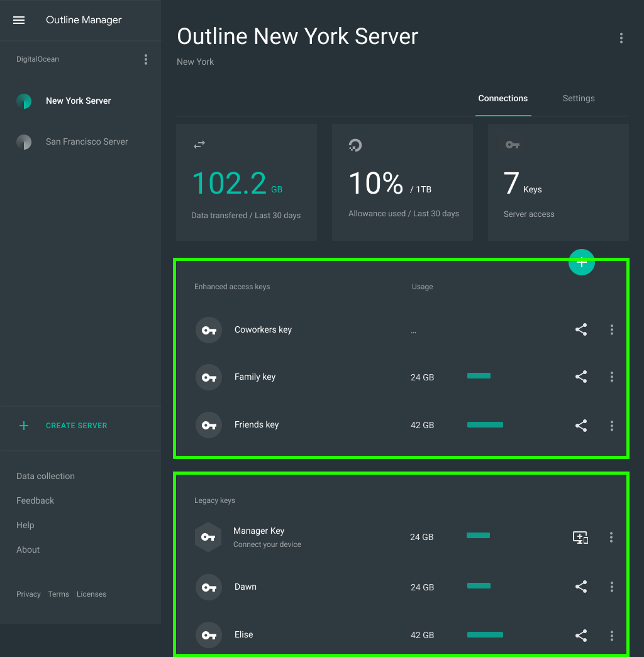Click the Create Server button
Screen dimensions: 644x657
coord(76,426)
